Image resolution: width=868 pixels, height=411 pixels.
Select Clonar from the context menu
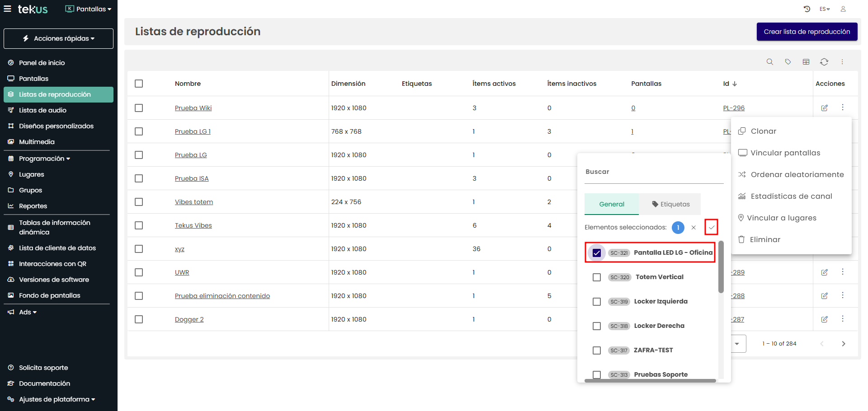click(763, 131)
